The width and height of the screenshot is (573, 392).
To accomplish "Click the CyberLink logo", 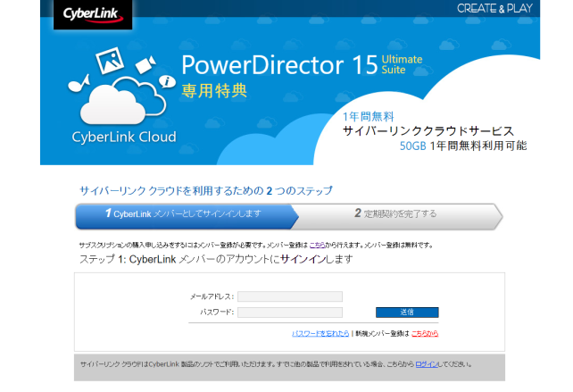I will pos(93,14).
